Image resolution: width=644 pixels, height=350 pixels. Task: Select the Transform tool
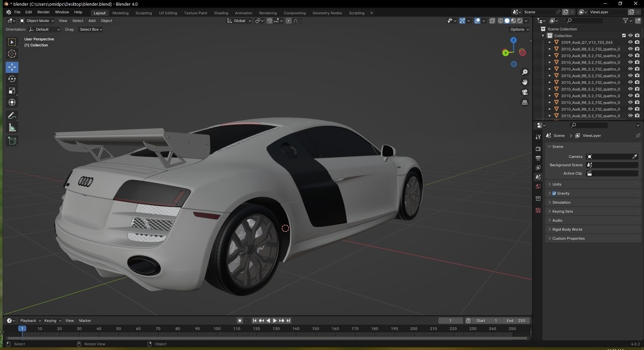[12, 103]
